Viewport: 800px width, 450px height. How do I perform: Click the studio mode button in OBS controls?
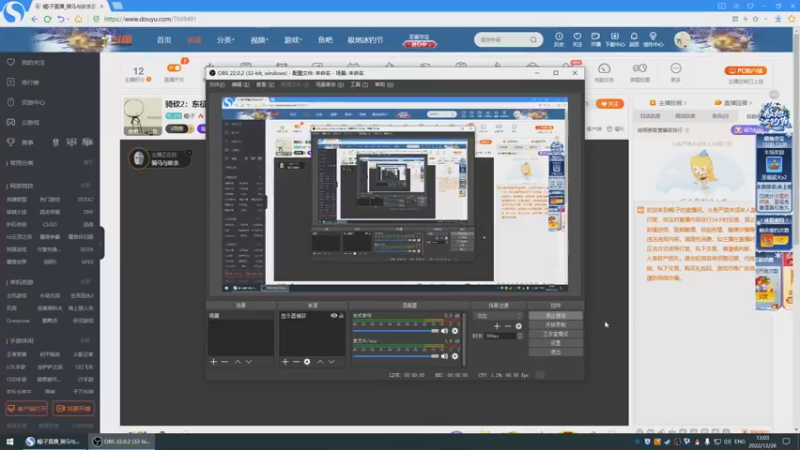click(x=555, y=334)
